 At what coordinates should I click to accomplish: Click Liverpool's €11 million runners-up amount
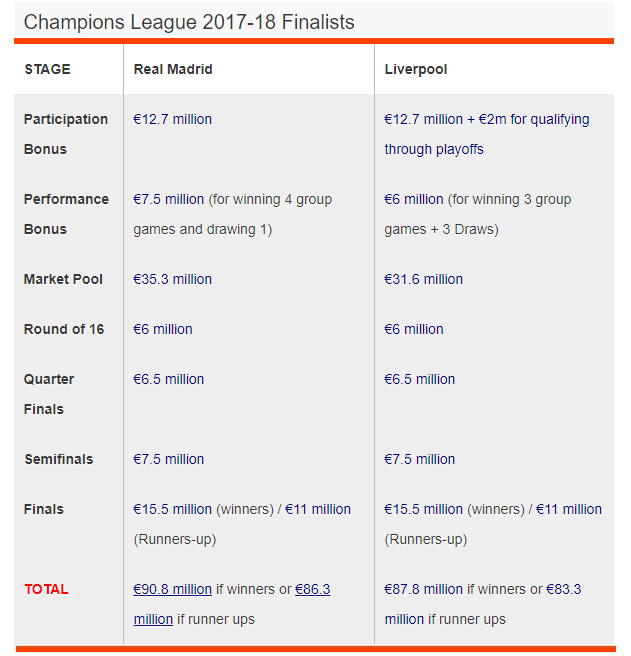click(x=569, y=509)
